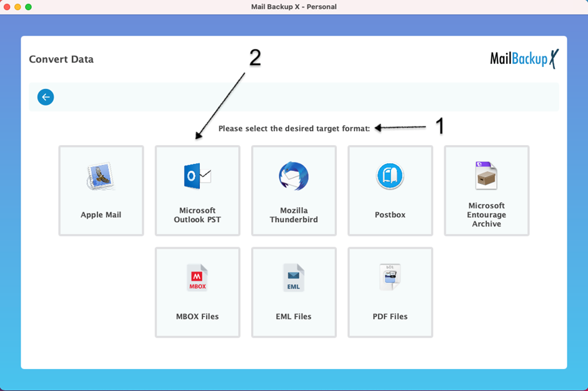Viewport: 588px width, 391px height.
Task: Click the 'Mail Backup X - Personal' window title
Action: [x=294, y=7]
